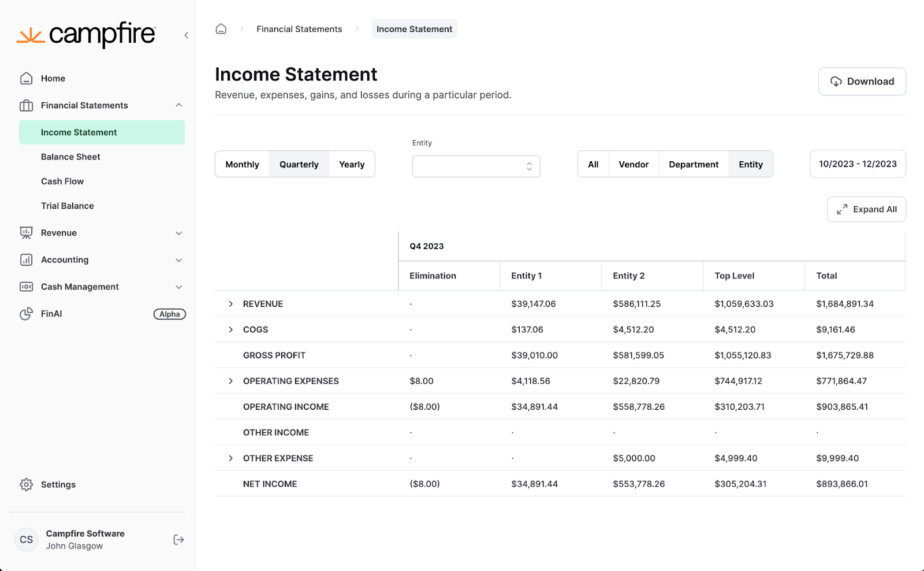
Task: Toggle the breakdown to Department
Action: pos(694,164)
